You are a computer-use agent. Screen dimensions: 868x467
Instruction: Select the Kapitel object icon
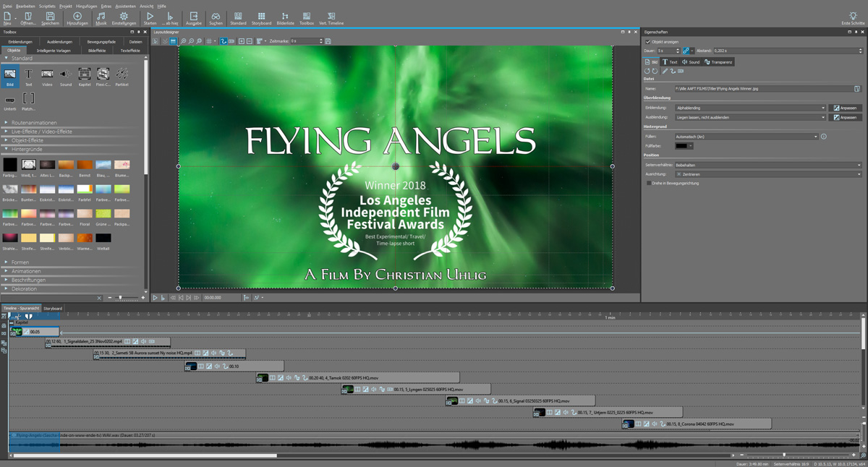click(x=85, y=75)
